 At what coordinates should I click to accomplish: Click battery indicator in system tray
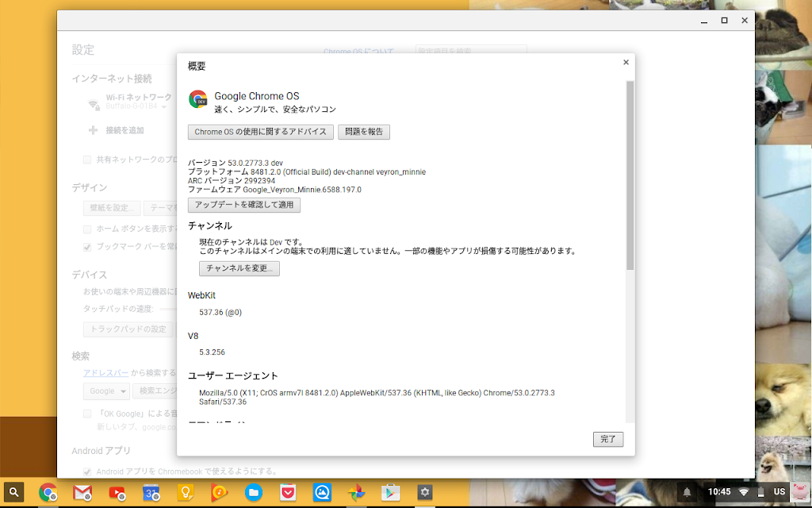[760, 492]
